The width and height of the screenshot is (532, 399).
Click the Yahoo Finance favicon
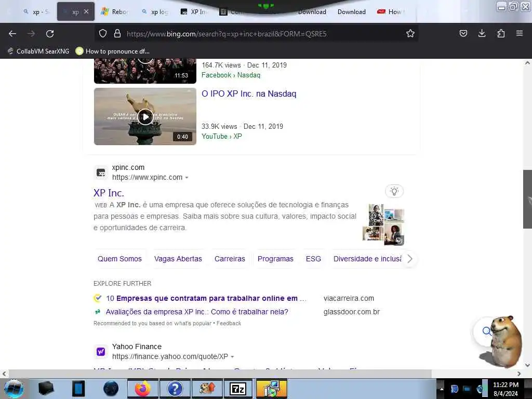pos(101,352)
